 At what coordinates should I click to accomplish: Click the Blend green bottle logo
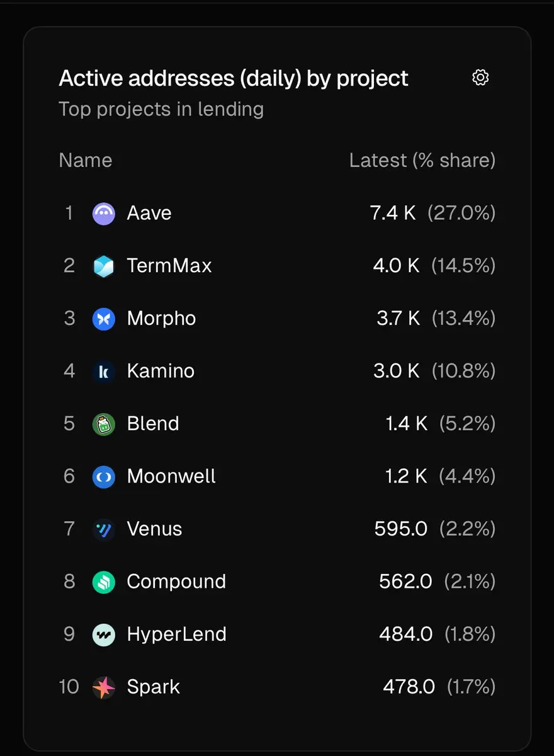[x=104, y=424]
